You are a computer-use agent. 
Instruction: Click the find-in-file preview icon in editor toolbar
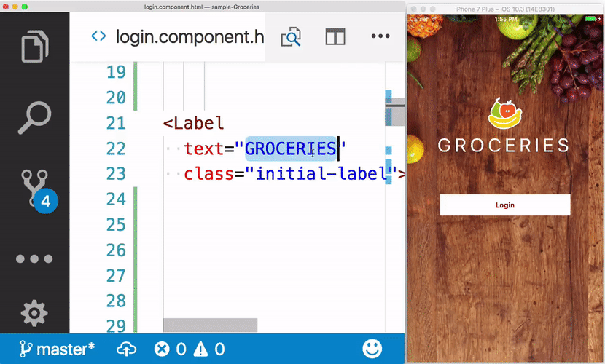[291, 36]
